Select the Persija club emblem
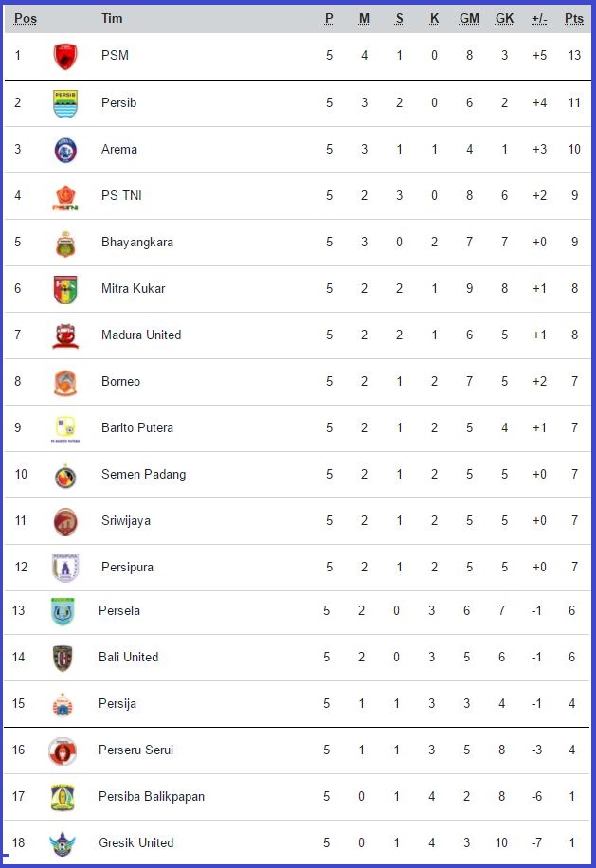Screen dimensions: 596x868 click(x=63, y=705)
